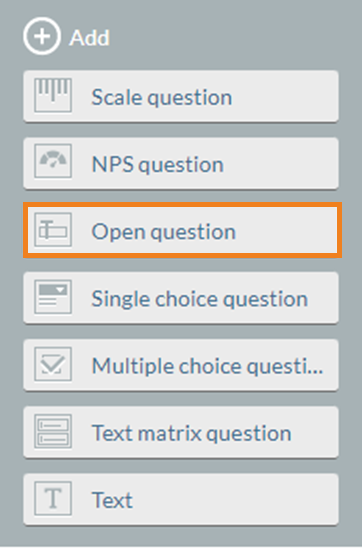
Task: Click the ruler icon for Scale question
Action: coord(53,95)
